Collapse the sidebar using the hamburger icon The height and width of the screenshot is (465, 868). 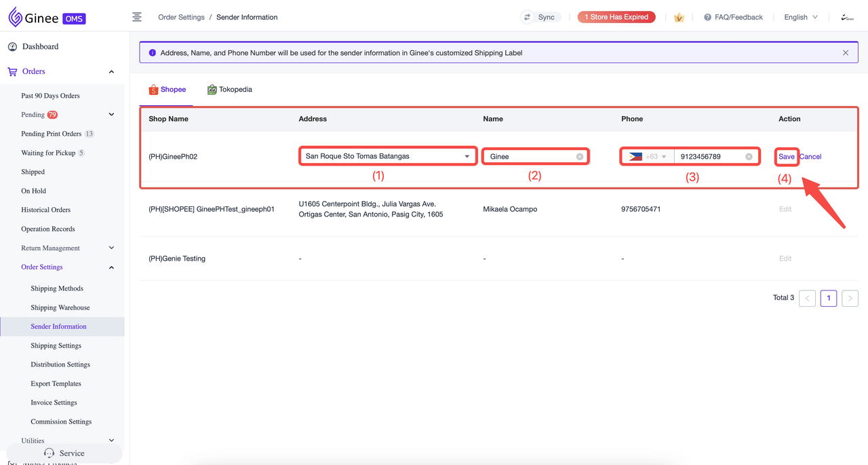137,17
